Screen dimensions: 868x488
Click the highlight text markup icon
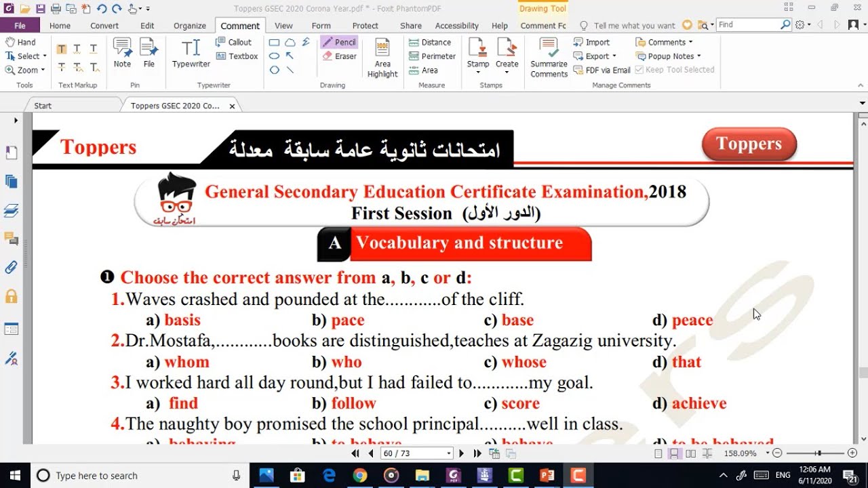point(62,49)
